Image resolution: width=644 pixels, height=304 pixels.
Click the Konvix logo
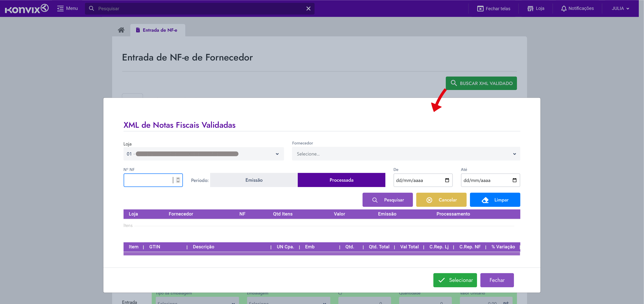(x=27, y=9)
